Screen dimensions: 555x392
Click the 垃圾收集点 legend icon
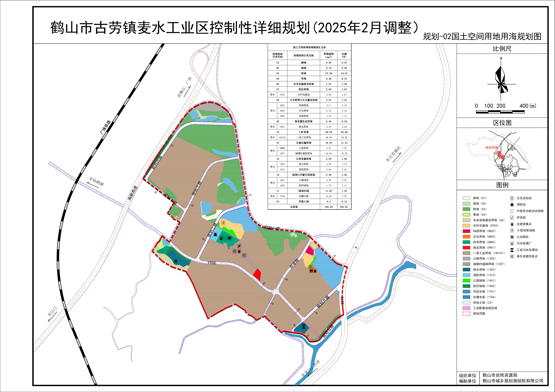coord(512,224)
